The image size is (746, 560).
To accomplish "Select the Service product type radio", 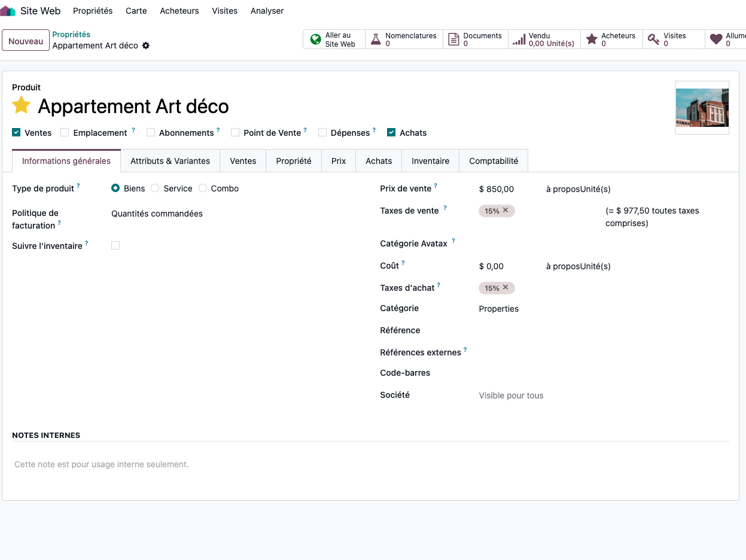I will tap(155, 188).
